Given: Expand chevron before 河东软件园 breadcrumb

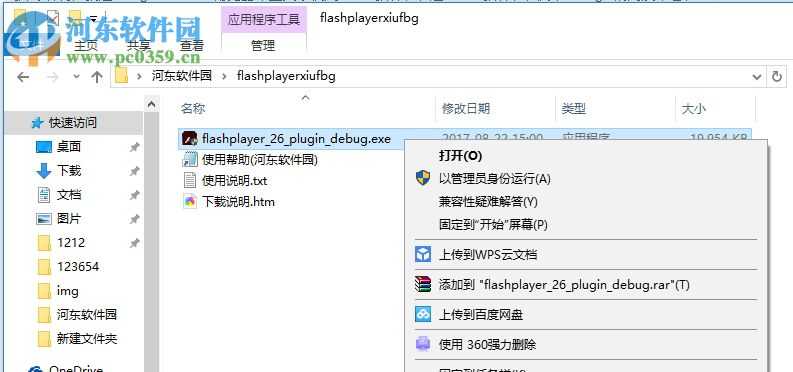Looking at the screenshot, I should (139, 77).
